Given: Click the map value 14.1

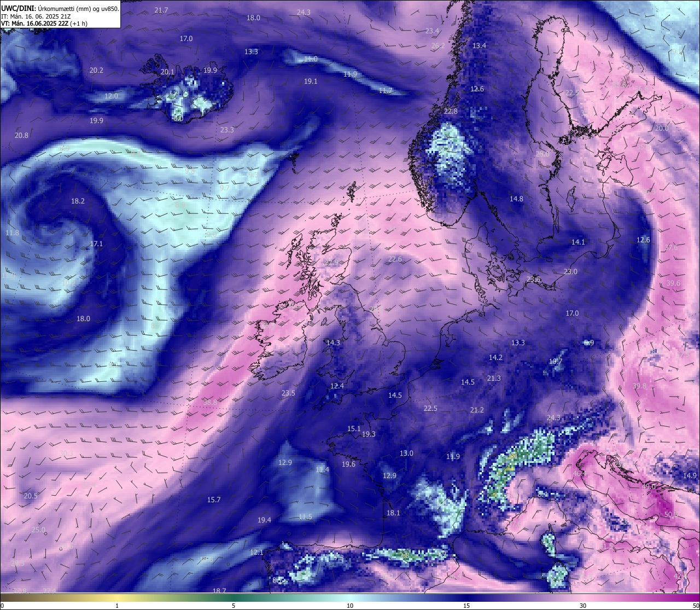Looking at the screenshot, I should [578, 242].
